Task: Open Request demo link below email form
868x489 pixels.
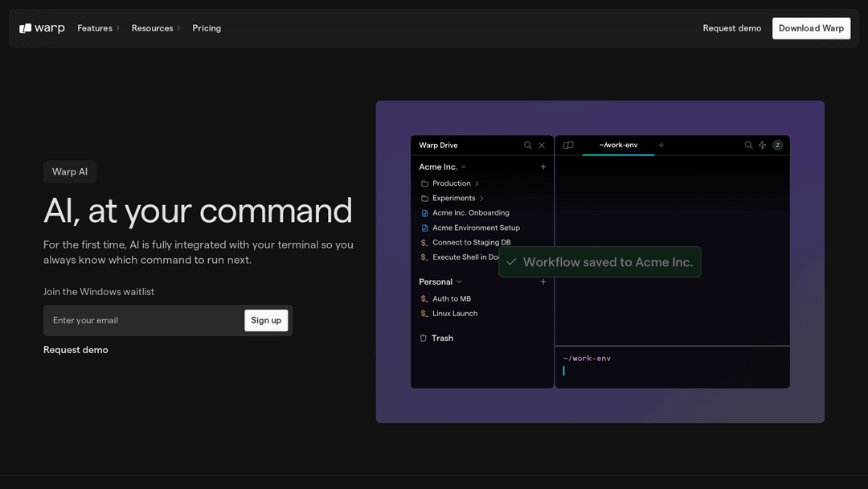Action: (x=76, y=350)
